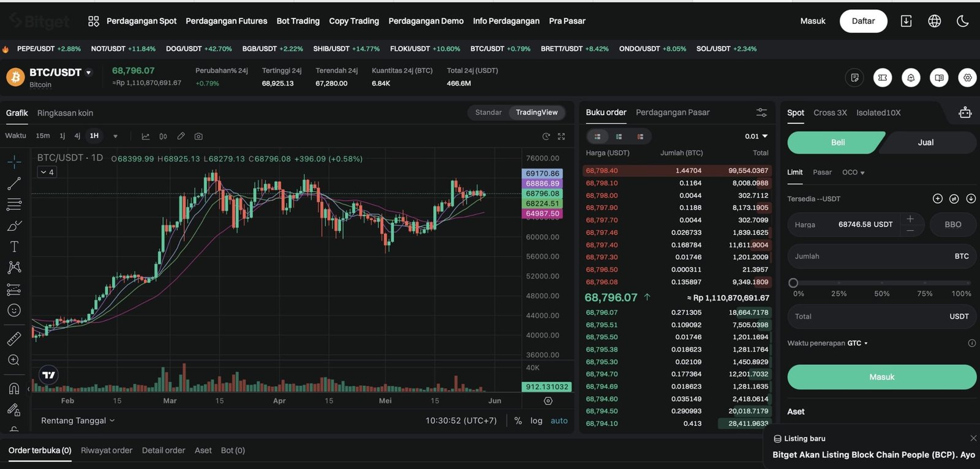Set the amount slider at 50% mark
Screen dimensions: 980x469
[882, 283]
